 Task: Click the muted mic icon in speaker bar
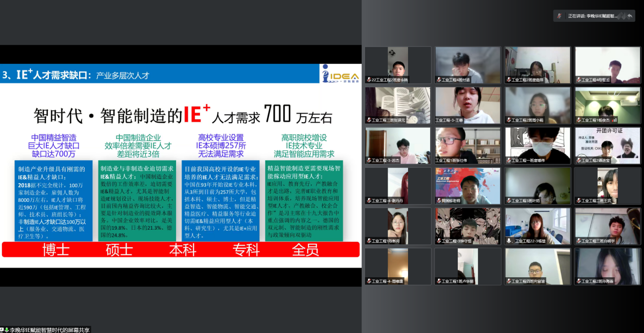coord(560,16)
